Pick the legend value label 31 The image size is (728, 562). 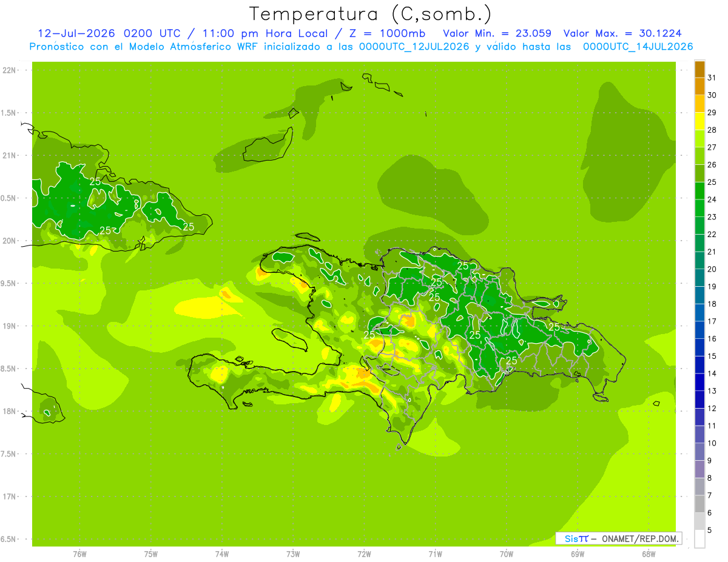coord(712,77)
